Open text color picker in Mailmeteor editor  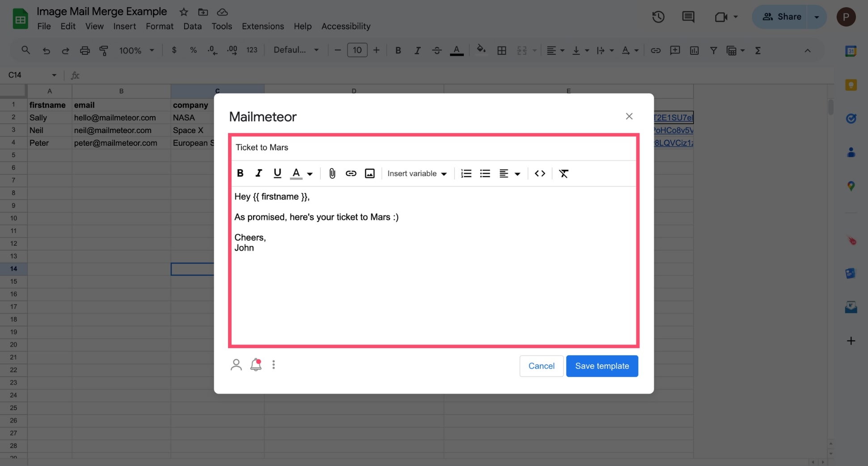(x=302, y=173)
